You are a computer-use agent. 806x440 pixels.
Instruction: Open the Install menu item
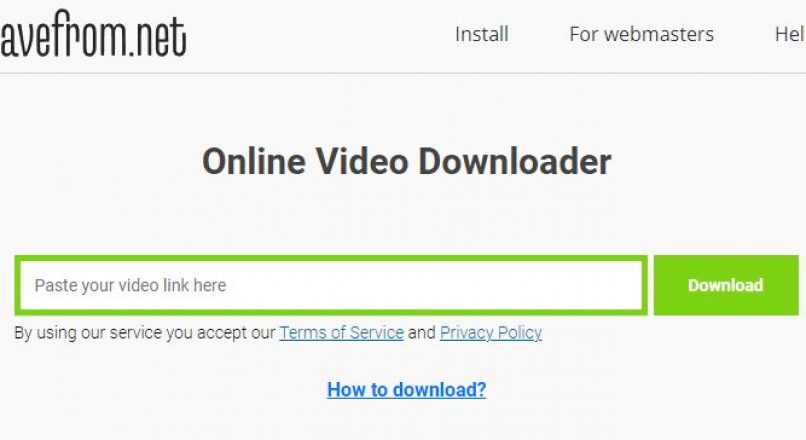482,34
